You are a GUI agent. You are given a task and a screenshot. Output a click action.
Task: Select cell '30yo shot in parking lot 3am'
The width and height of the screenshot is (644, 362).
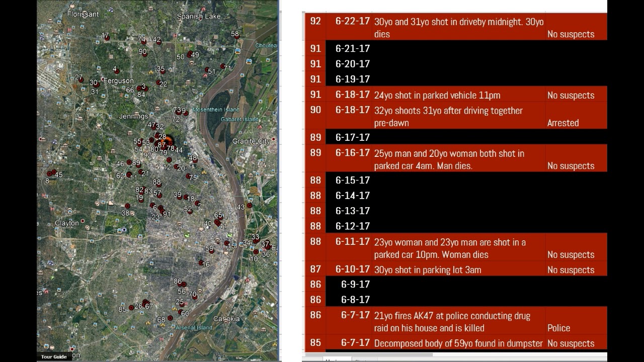(x=458, y=269)
